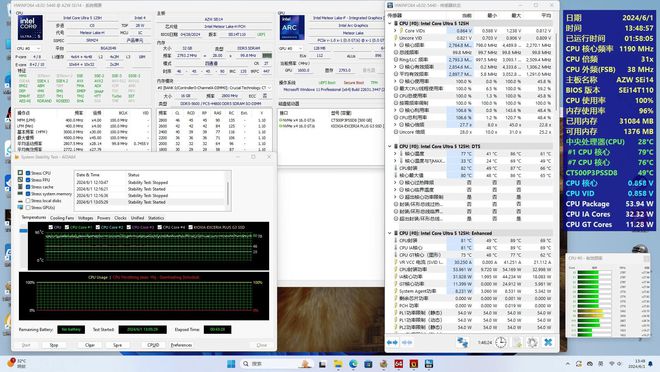
Task: Click the Clear button
Action: (x=90, y=345)
